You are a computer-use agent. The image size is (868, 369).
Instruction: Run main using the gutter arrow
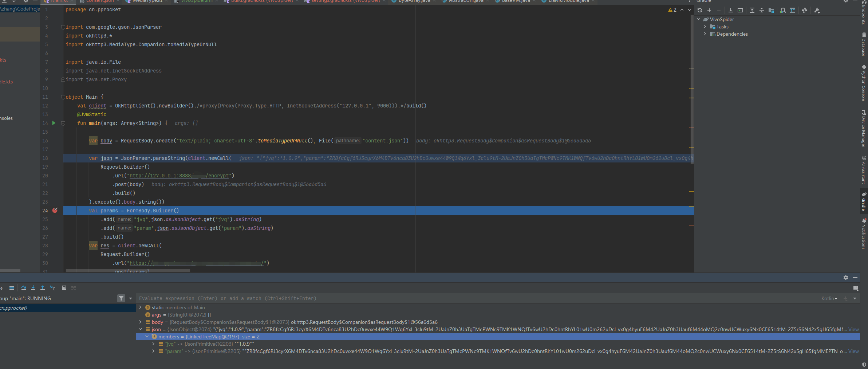click(54, 123)
